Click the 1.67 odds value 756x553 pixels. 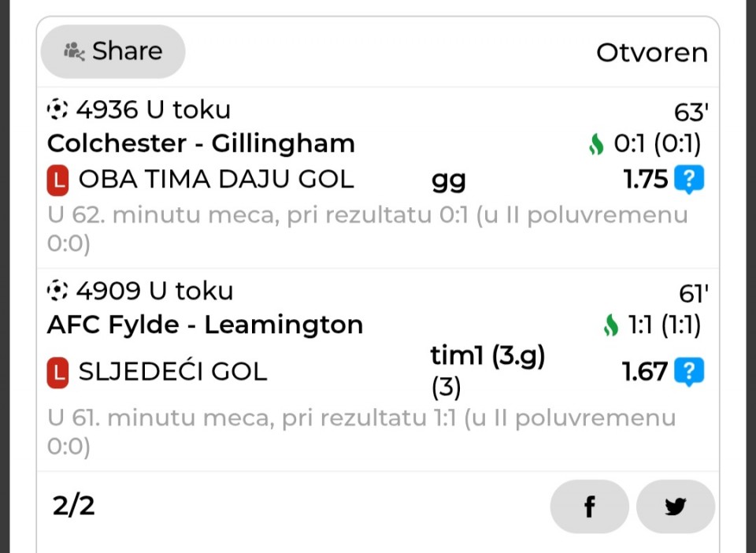[x=644, y=372]
